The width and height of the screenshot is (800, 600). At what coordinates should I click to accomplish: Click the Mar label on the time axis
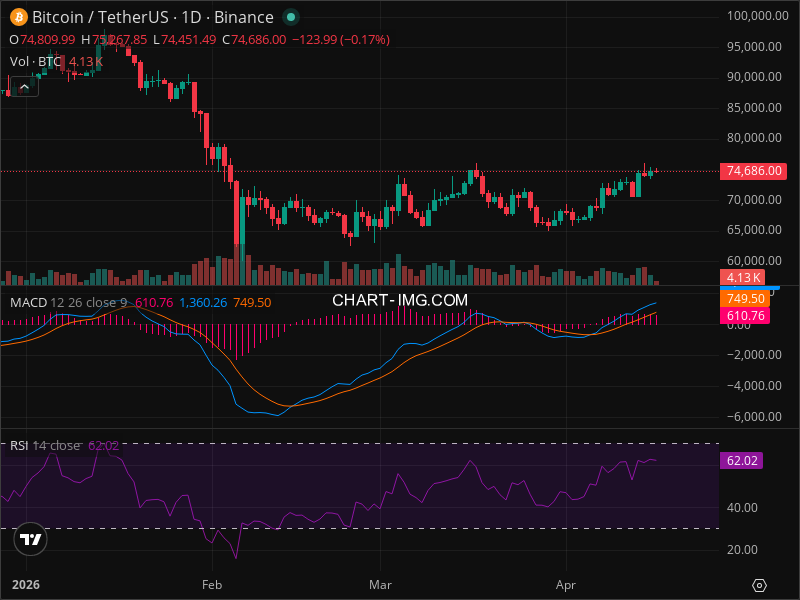[x=381, y=585]
